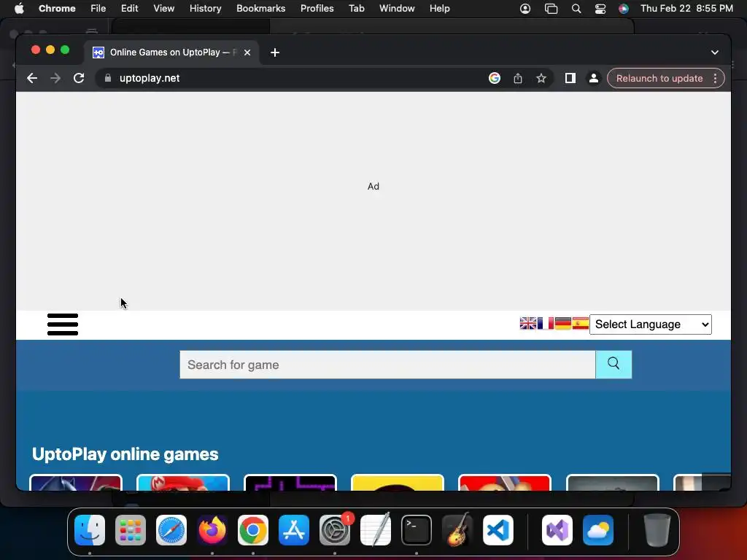Open the Chrome application menu
The width and height of the screenshot is (747, 560).
(57, 9)
